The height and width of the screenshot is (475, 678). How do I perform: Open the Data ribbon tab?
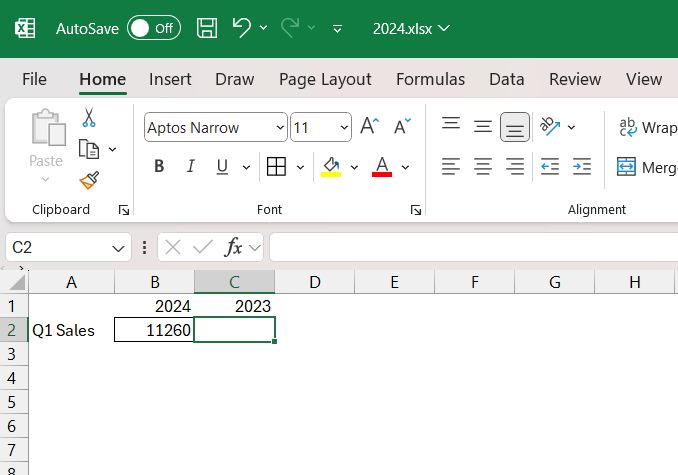[x=507, y=80]
